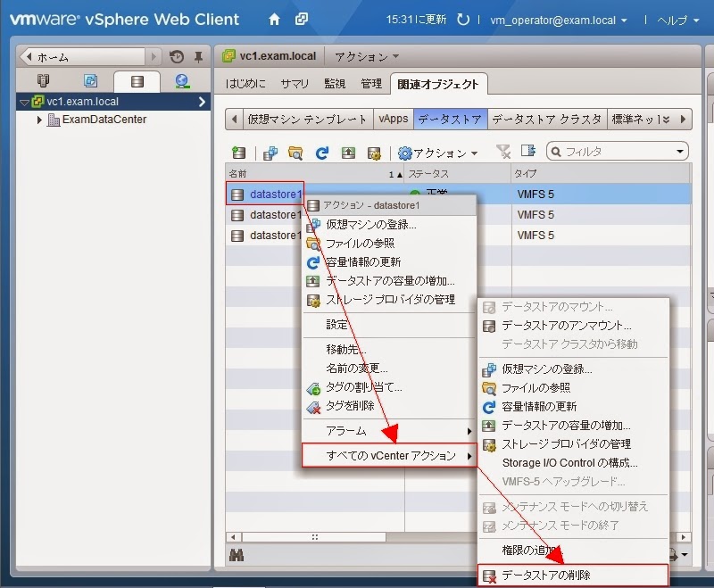Choose 仮想マシンの登録 in the first context menu
714x588 pixels.
(390, 224)
